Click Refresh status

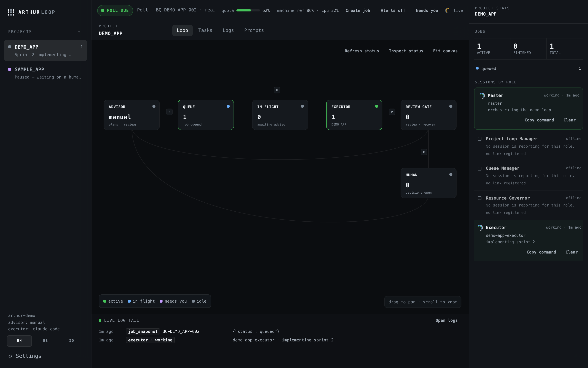362,51
